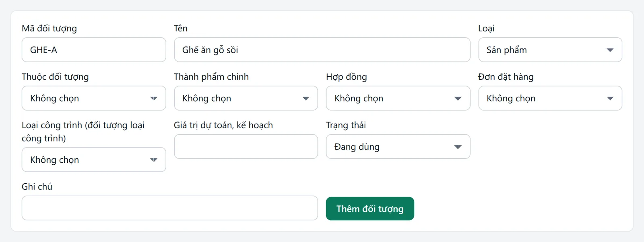This screenshot has height=242, width=644.
Task: Click the Tên field with Ghế ăn gỗ sồi
Action: pyautogui.click(x=322, y=50)
